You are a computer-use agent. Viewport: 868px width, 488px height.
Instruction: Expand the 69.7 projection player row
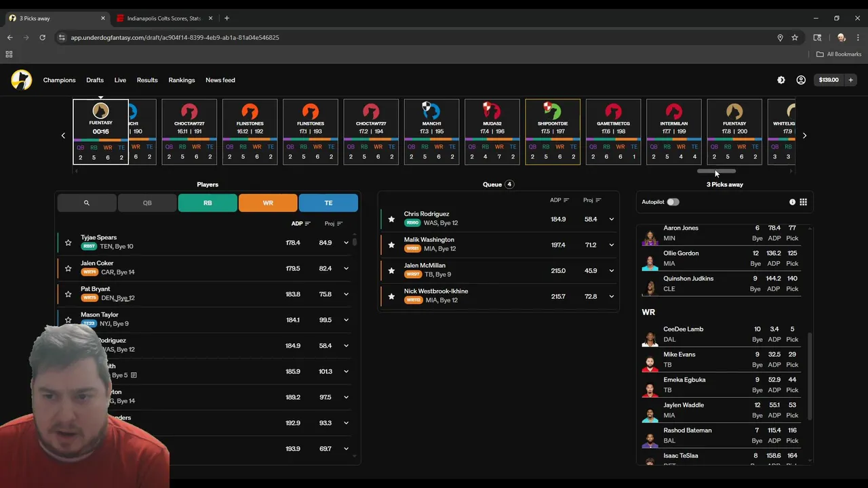pyautogui.click(x=346, y=449)
